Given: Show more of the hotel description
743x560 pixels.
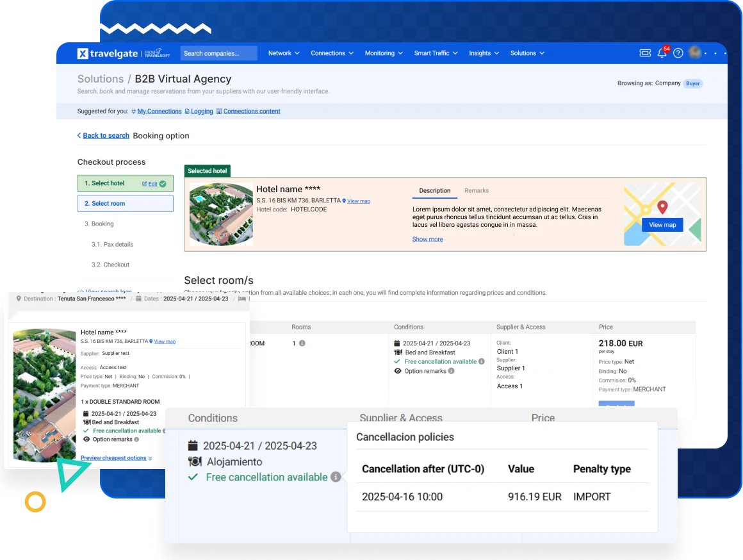Looking at the screenshot, I should point(427,240).
